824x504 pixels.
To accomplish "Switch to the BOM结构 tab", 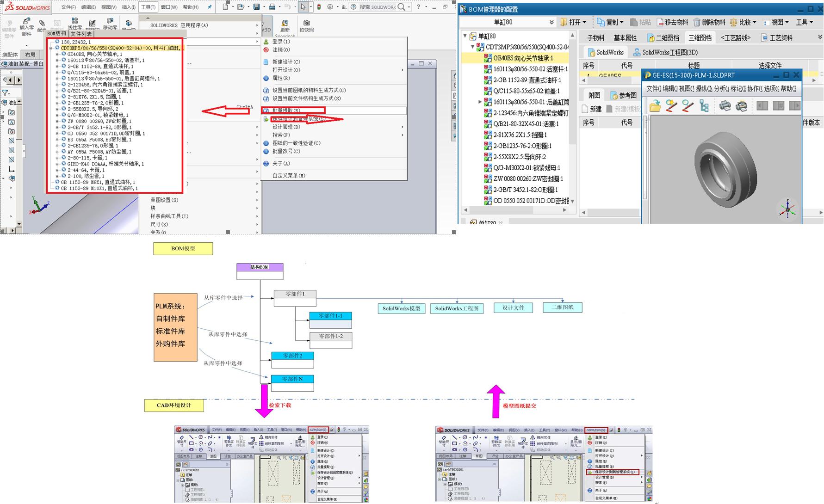I will pyautogui.click(x=56, y=34).
